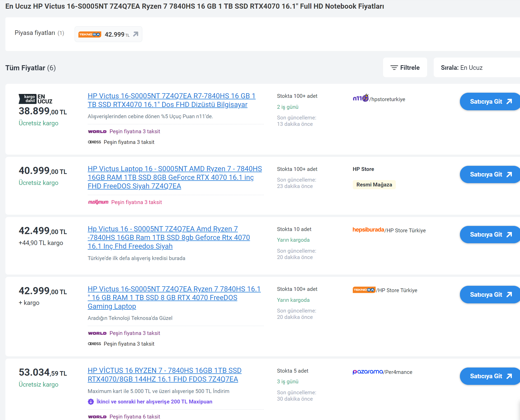The width and height of the screenshot is (520, 420).
Task: Click the pazarama Per4mance seller logo
Action: tap(368, 372)
